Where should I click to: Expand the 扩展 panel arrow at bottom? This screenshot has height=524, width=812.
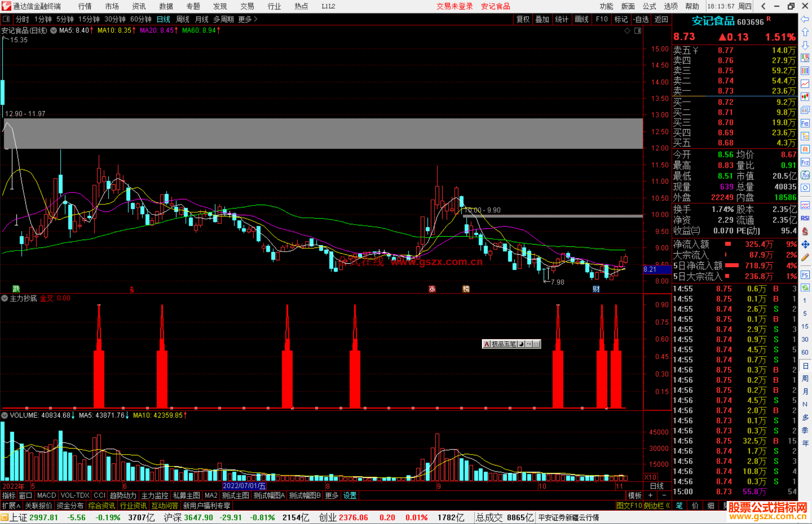click(x=11, y=506)
